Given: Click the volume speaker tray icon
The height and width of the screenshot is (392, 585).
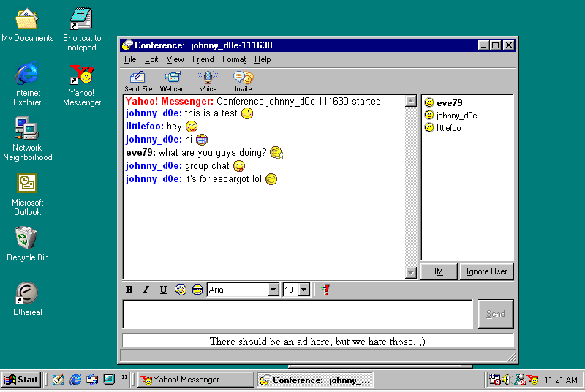Looking at the screenshot, I should click(x=506, y=380).
